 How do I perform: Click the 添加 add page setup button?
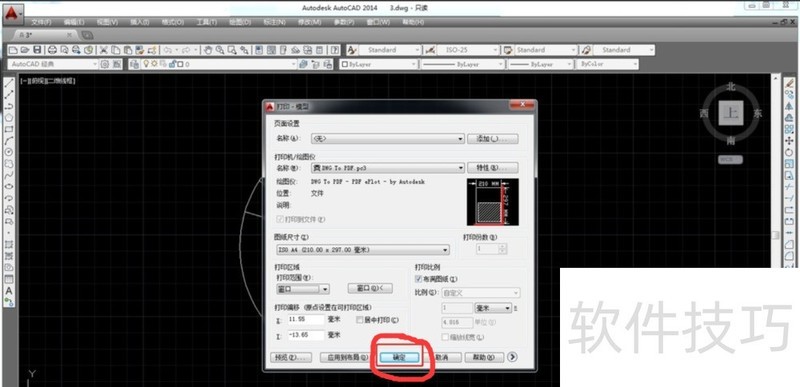(x=493, y=139)
